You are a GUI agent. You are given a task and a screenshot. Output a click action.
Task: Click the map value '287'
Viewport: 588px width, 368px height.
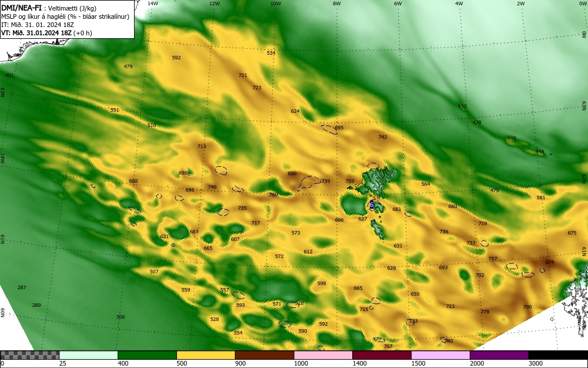pyautogui.click(x=22, y=287)
